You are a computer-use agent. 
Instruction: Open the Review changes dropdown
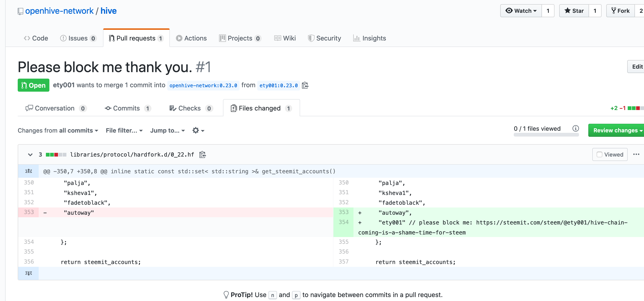point(616,130)
